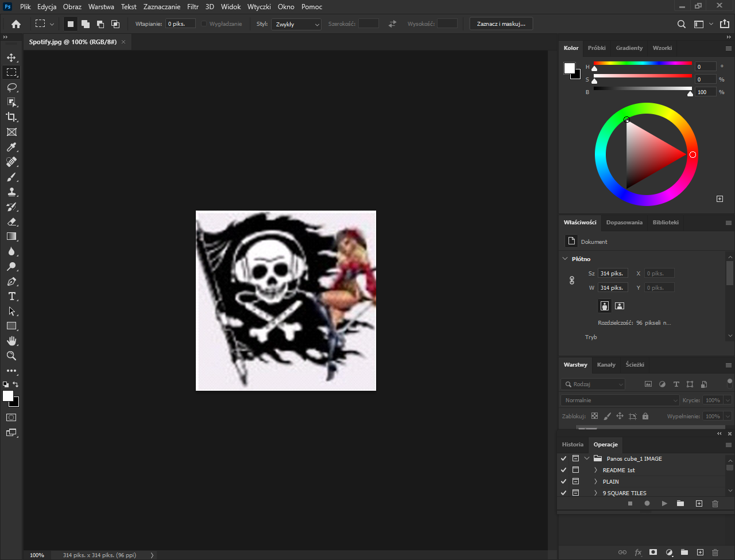Select the Dodge tool
This screenshot has height=560, width=735.
pos(11,266)
